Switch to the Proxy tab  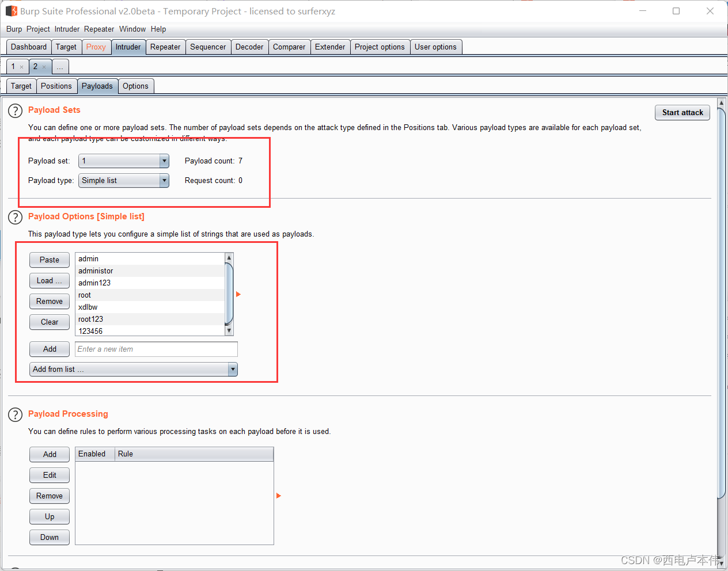(96, 47)
